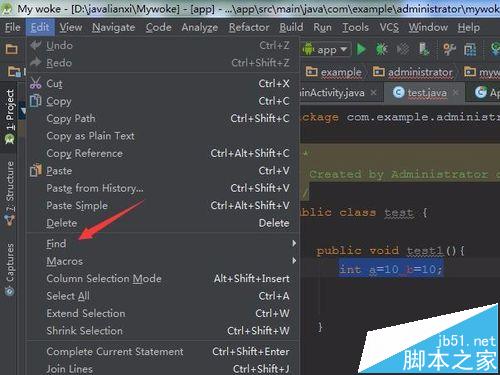Toggle Column Selection Mode
Screen dimensions: 500x375
tap(163, 278)
